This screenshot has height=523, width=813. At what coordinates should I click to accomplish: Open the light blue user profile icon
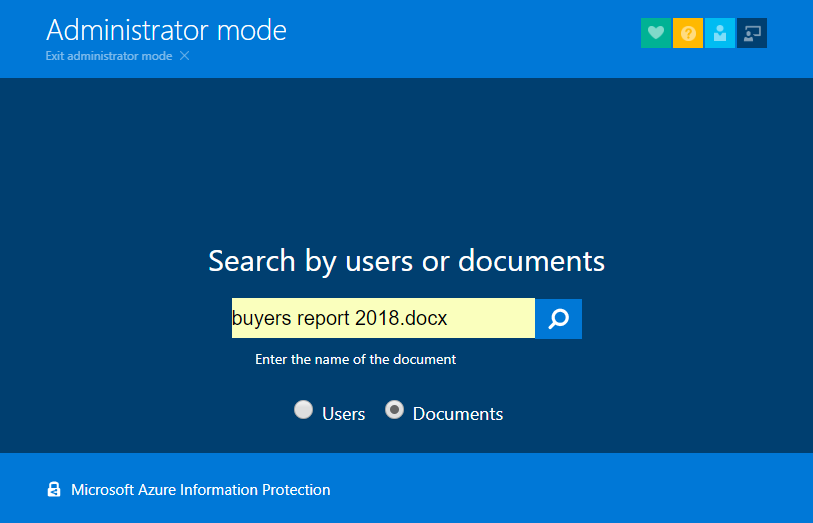(719, 33)
